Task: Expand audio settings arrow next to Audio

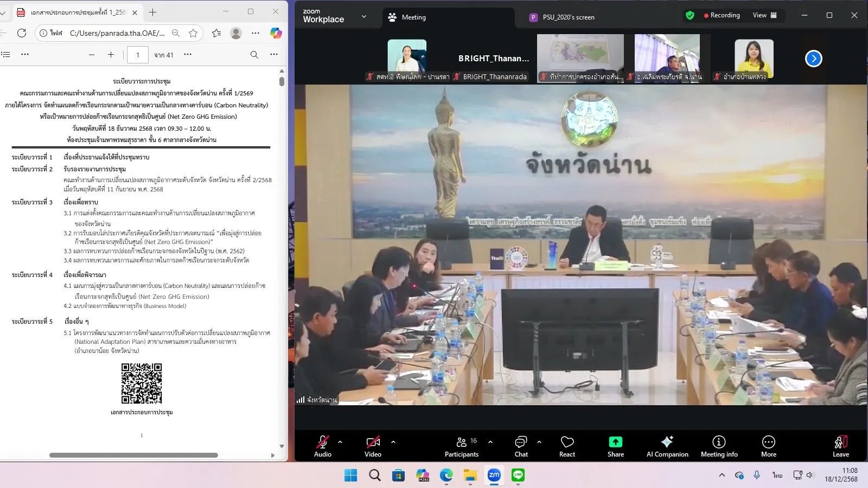Action: point(340,442)
